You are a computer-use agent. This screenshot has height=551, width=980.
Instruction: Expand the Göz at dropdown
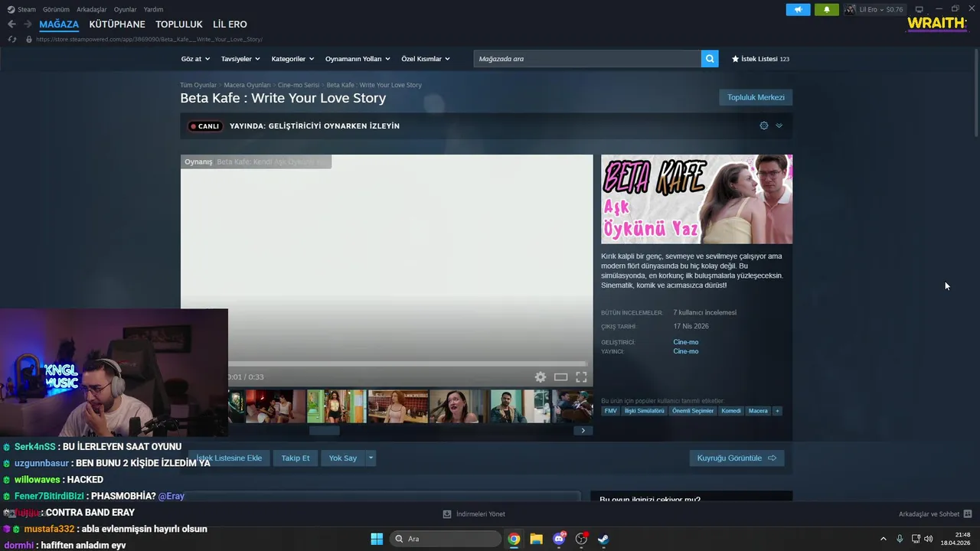click(195, 59)
